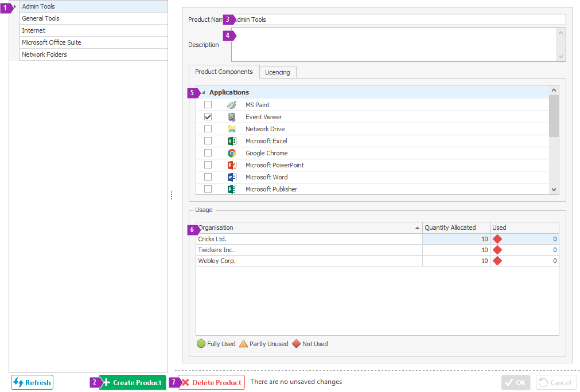Tick the Google Chrome checkbox
The image size is (580, 392).
tap(208, 153)
